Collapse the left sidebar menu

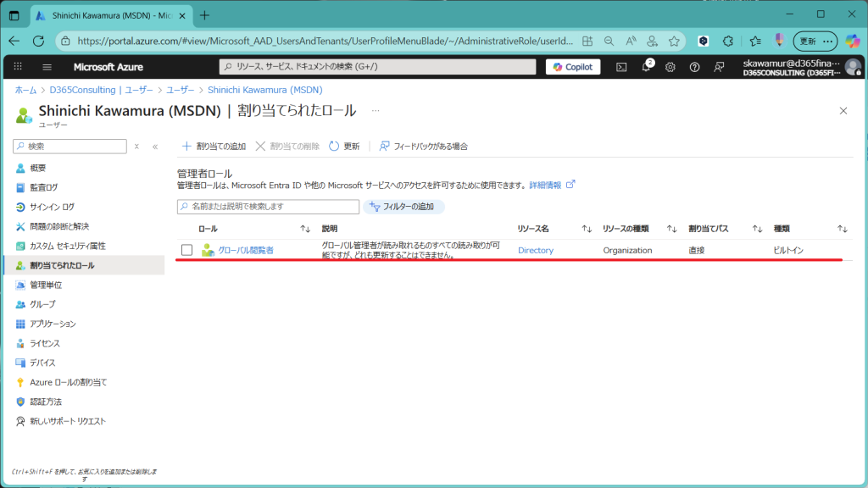[x=155, y=147]
